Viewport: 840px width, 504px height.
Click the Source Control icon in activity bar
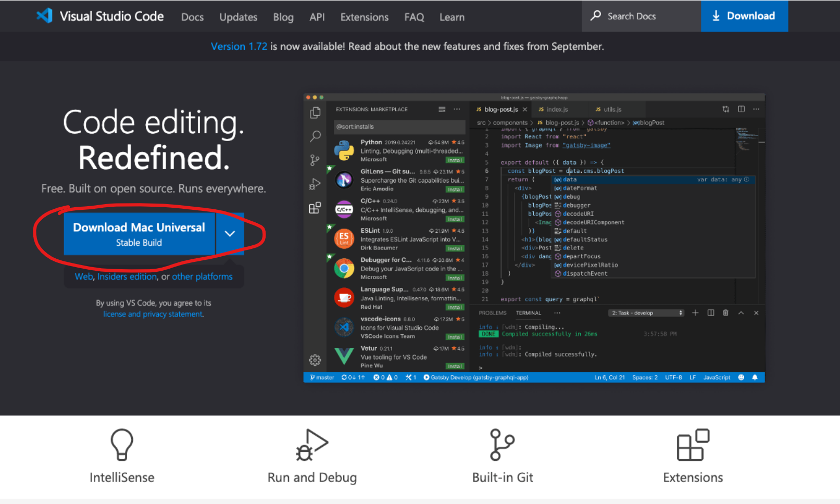315,160
